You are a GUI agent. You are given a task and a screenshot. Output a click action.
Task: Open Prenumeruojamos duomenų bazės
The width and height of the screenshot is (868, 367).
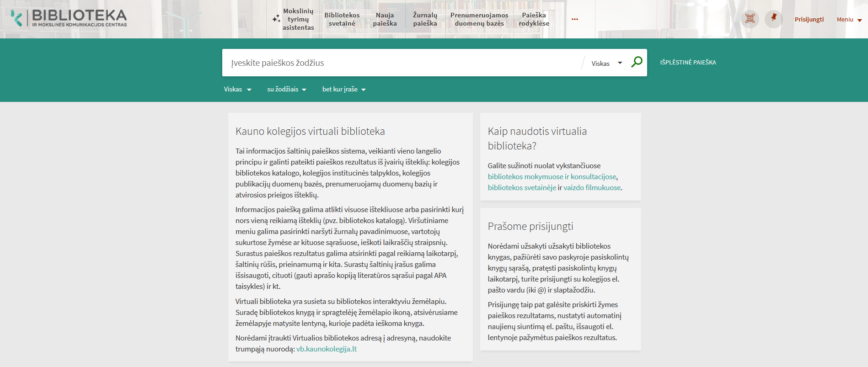coord(479,19)
